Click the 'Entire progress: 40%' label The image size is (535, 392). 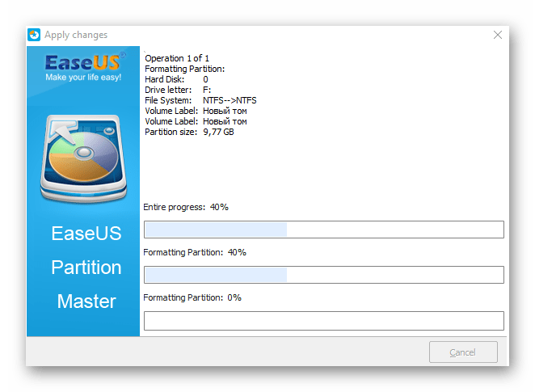(x=186, y=207)
